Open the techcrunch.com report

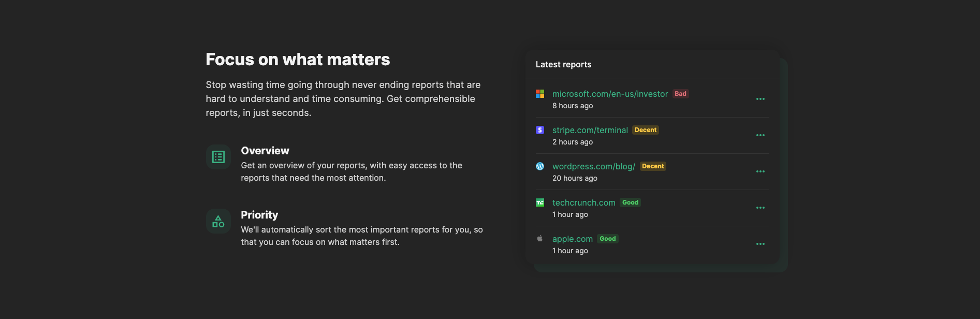click(583, 202)
